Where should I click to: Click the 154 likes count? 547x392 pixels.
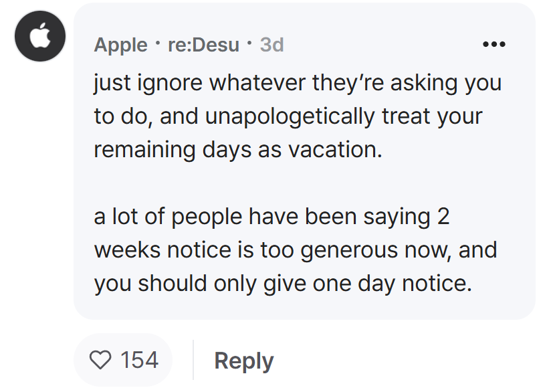[139, 360]
